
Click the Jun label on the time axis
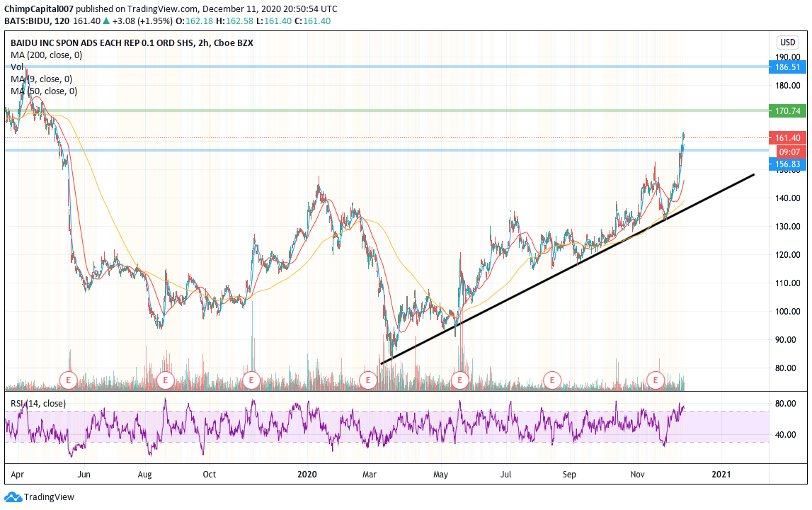[x=84, y=475]
